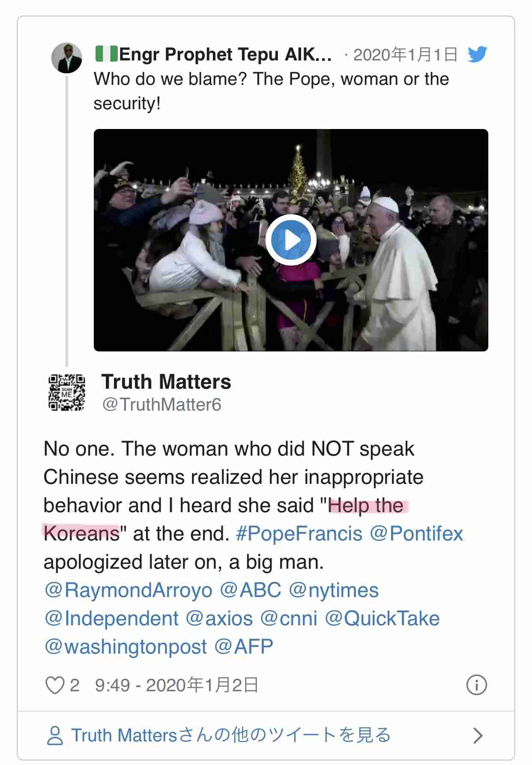Open the @nytimes mention

(x=335, y=590)
